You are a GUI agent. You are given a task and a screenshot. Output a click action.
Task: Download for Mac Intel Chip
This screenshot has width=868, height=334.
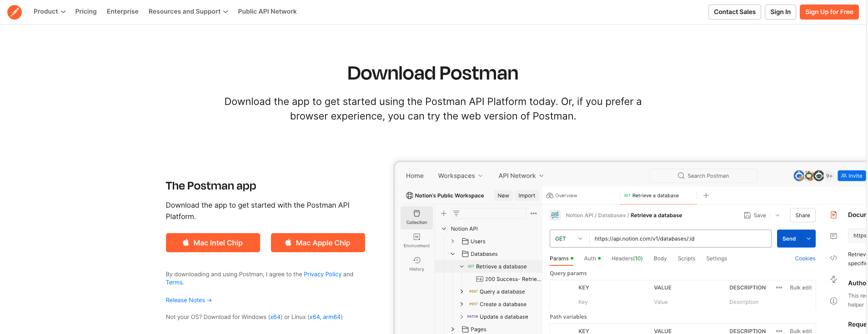(213, 243)
